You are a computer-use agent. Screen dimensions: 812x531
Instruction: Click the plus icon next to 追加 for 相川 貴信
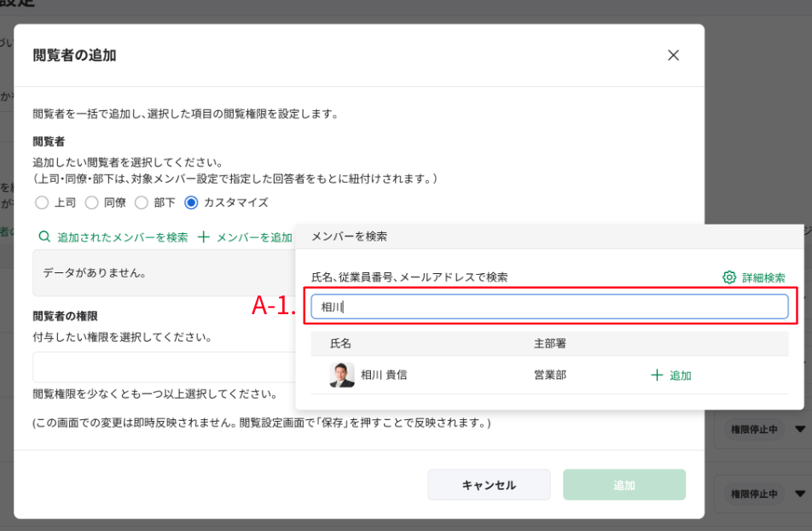click(657, 375)
